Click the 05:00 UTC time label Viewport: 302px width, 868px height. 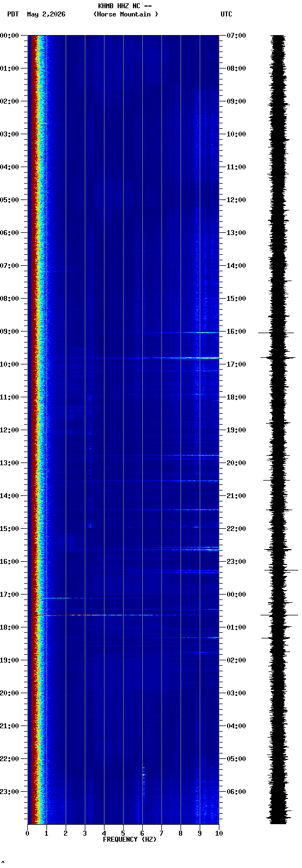click(x=236, y=759)
